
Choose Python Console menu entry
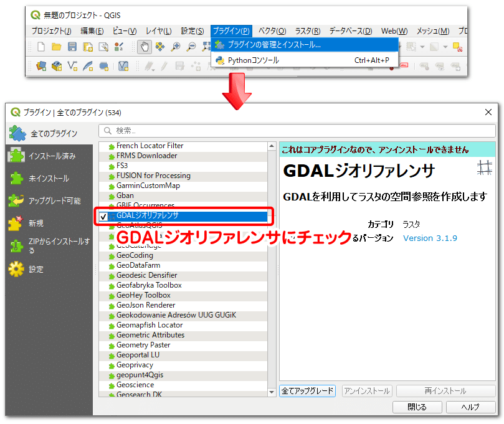click(305, 60)
